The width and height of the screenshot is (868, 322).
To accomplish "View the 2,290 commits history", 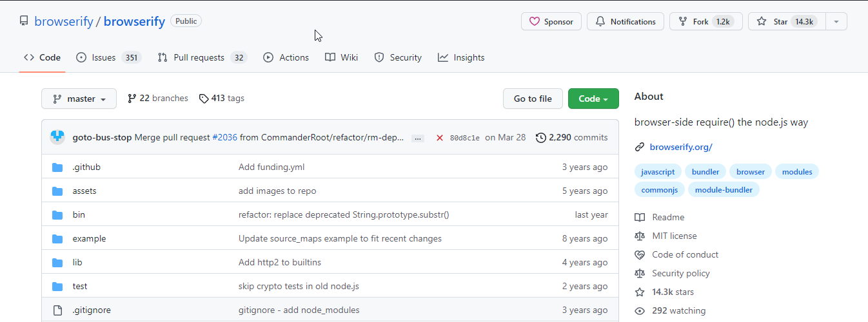I will [x=572, y=137].
